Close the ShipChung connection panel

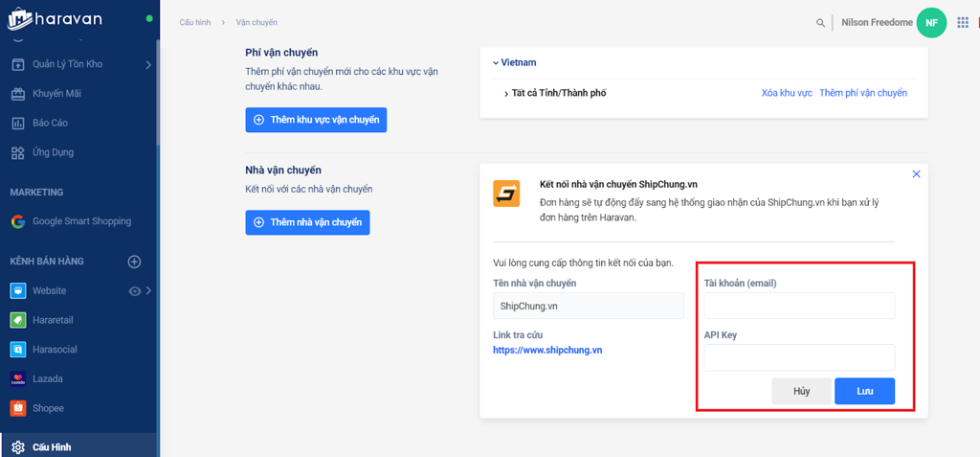(916, 173)
